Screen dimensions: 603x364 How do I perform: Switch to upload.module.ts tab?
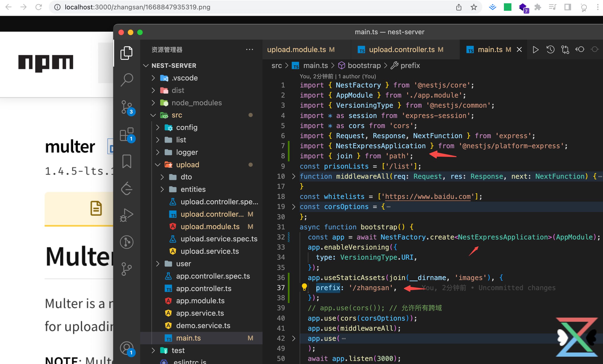296,50
